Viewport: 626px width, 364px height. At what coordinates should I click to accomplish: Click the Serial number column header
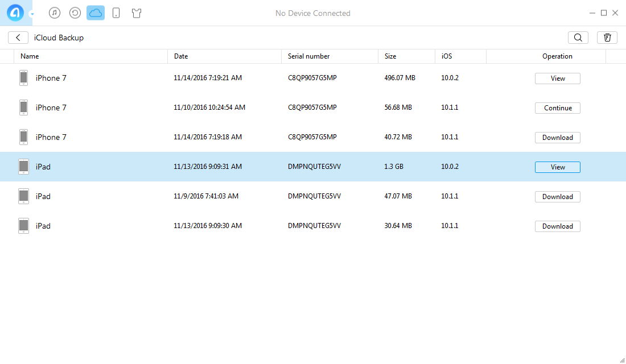pyautogui.click(x=308, y=56)
